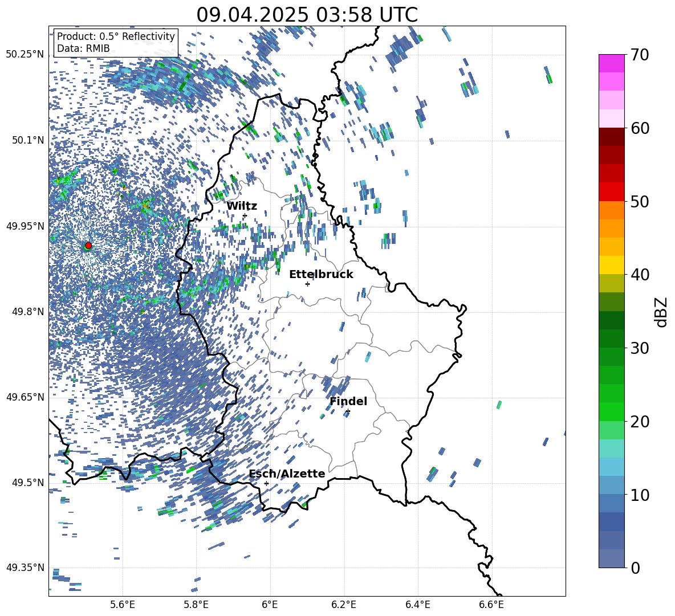The height and width of the screenshot is (616, 675).
Task: Click the 6.4°E longitude label
Action: [417, 605]
